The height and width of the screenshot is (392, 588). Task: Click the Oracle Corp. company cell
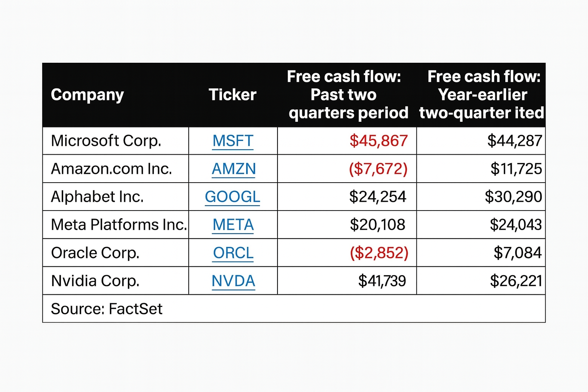[95, 253]
